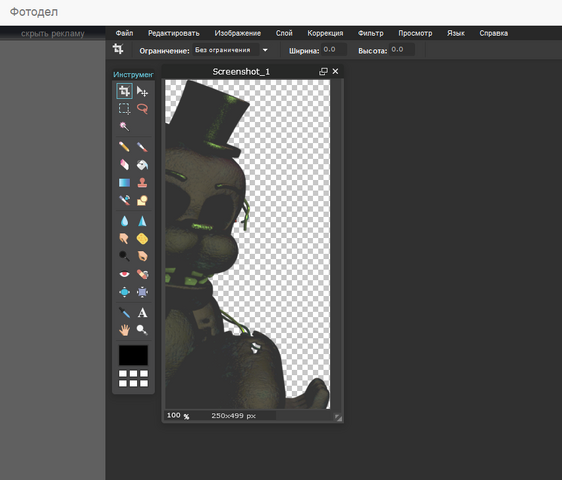Select the Type text tool
The image size is (562, 480).
(x=142, y=313)
